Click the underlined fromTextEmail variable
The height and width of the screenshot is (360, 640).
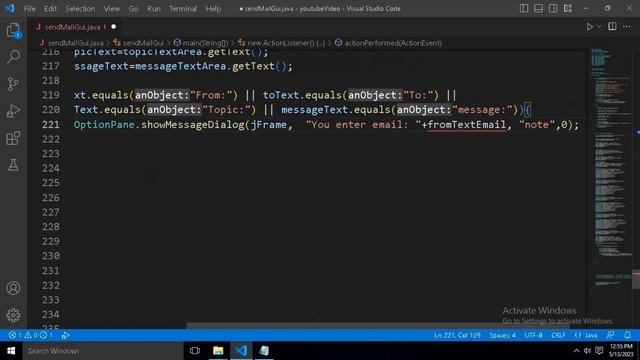(467, 124)
